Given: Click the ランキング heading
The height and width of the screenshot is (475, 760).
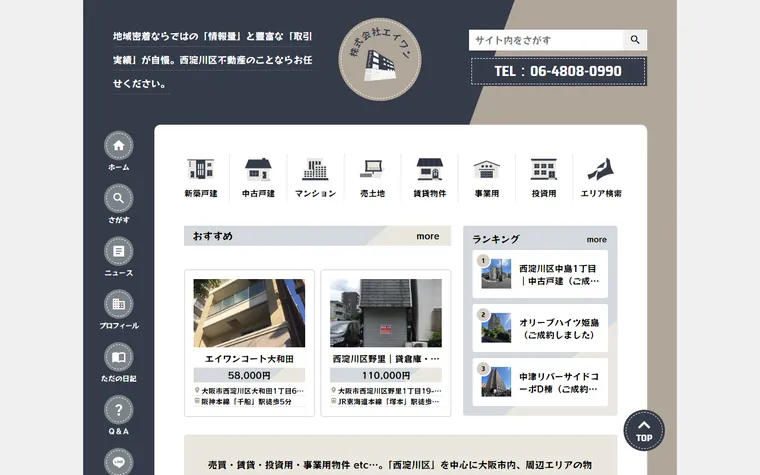Looking at the screenshot, I should click(495, 239).
